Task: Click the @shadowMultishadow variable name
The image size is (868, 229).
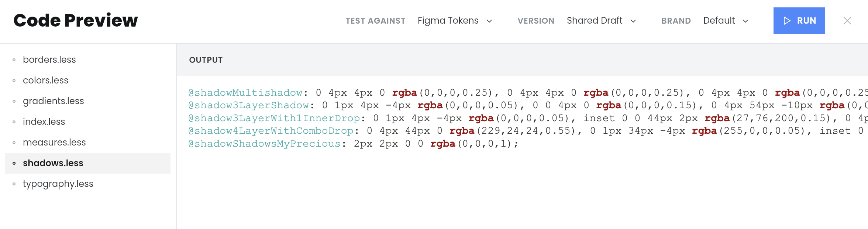Action: [245, 92]
